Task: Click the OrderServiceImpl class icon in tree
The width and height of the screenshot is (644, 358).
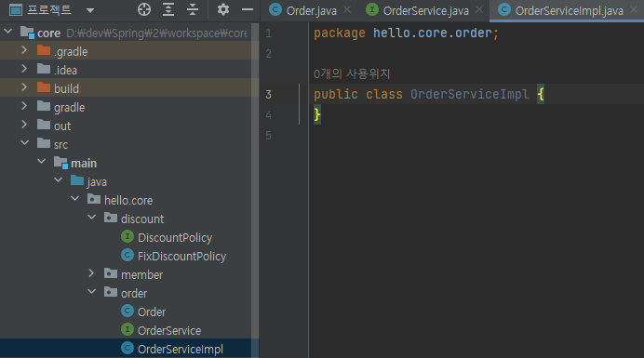Action: point(127,348)
